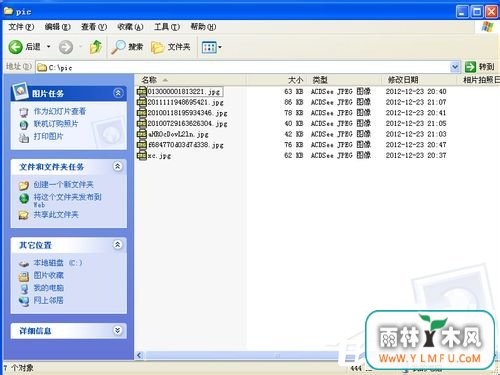Click 作为幻灯片查看 link
This screenshot has height=375, width=500.
point(60,111)
